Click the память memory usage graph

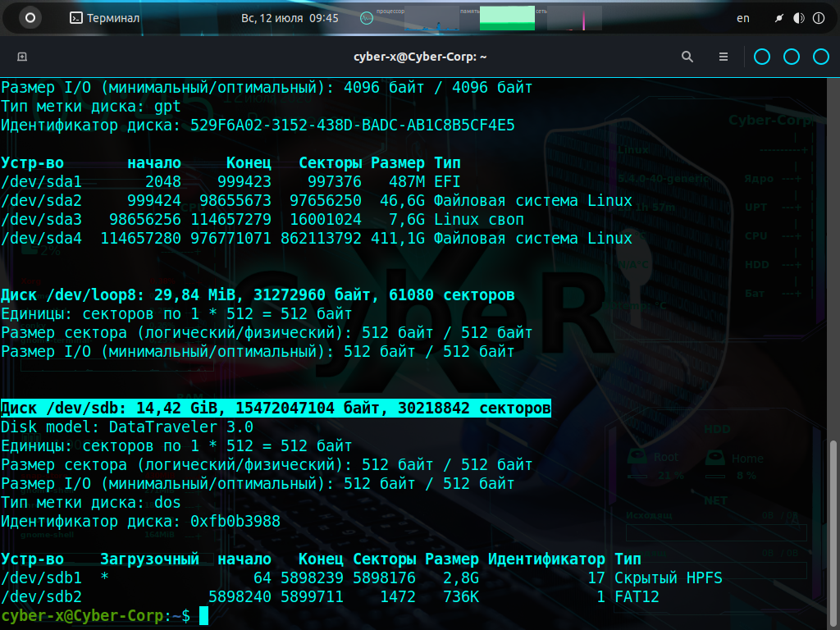click(x=506, y=18)
